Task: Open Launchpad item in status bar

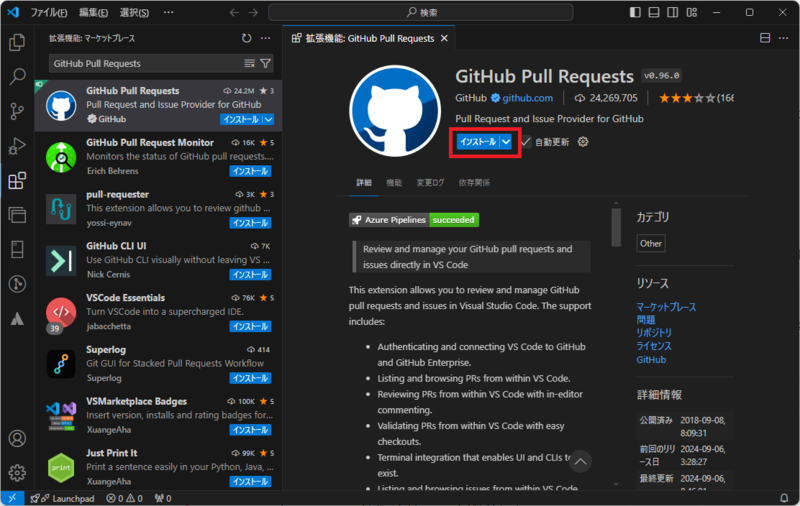Action: click(63, 498)
